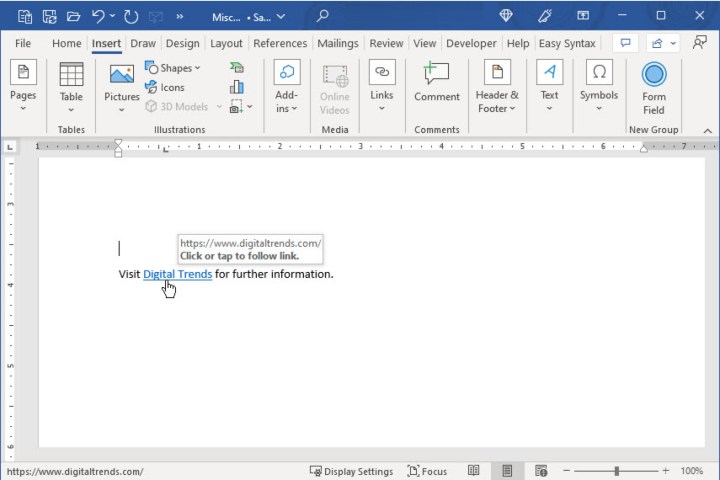The height and width of the screenshot is (480, 720).
Task: Toggle Focus mode in status bar
Action: [427, 470]
